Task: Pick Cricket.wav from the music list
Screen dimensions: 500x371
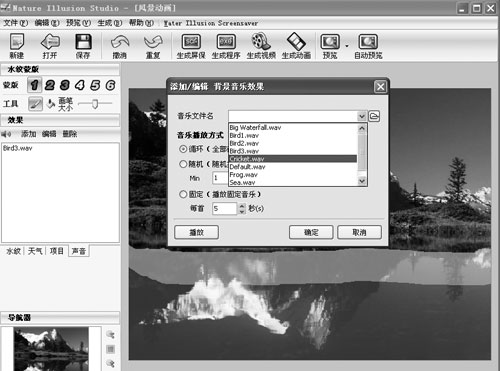Action: click(x=293, y=159)
